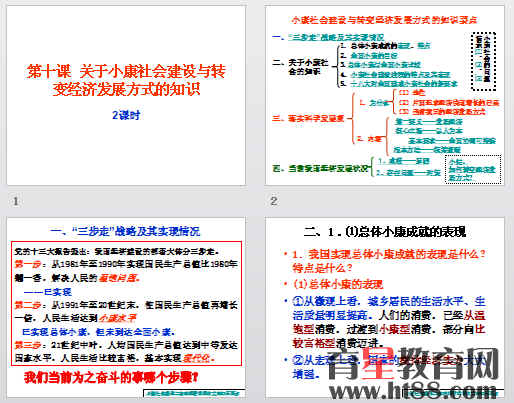Viewport: 514px width, 403px height.
Task: Select slide 2 knowledge outline thumbnail
Action: (385, 95)
